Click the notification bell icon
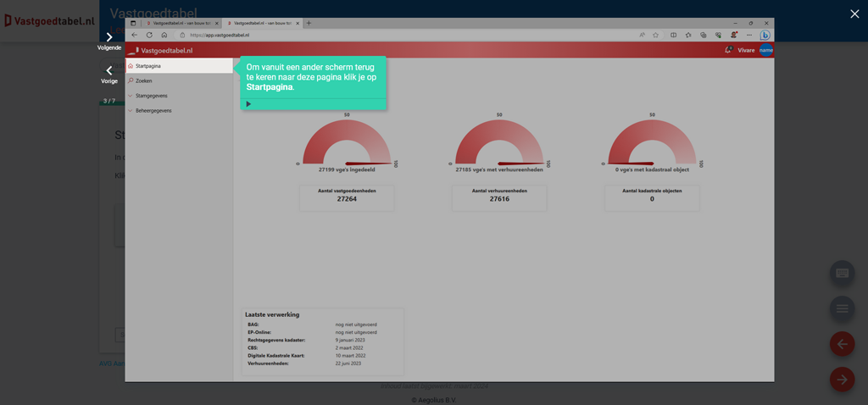This screenshot has height=405, width=868. [728, 51]
